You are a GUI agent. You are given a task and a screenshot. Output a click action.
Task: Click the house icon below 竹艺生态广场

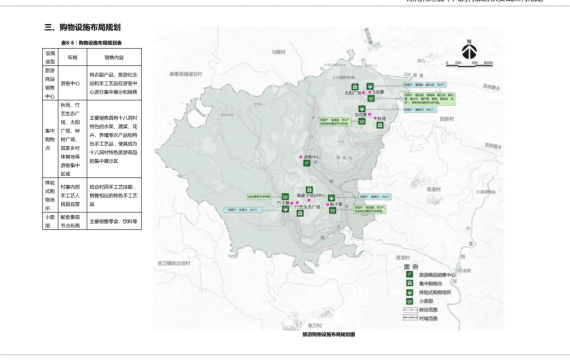point(300,213)
